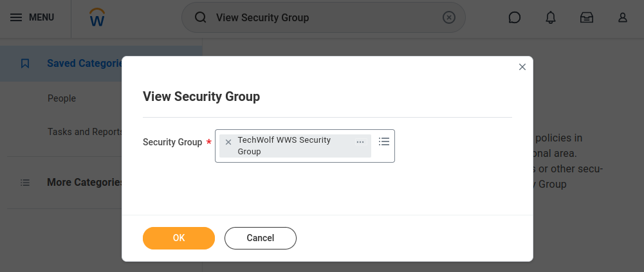Click the Cancel button
Screen dimensions: 644x272
(261, 238)
